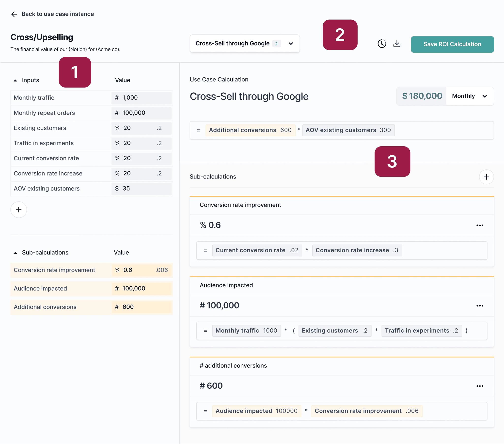The width and height of the screenshot is (504, 444).
Task: Open # additional conversions ellipsis menu
Action: click(x=479, y=386)
